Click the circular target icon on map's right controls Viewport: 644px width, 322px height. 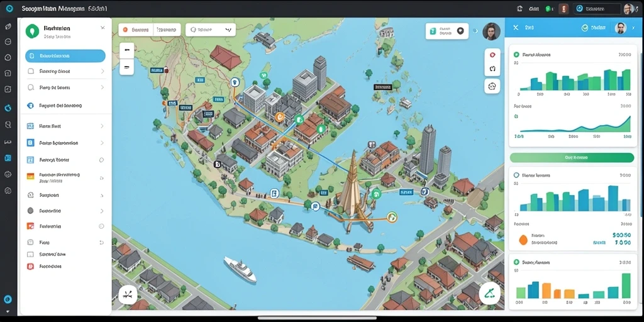click(492, 86)
